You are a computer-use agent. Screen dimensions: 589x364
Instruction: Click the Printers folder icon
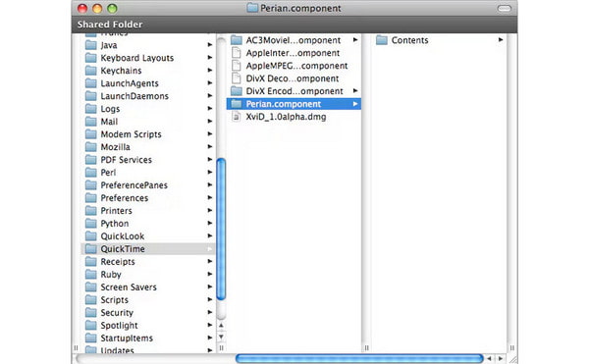[91, 211]
